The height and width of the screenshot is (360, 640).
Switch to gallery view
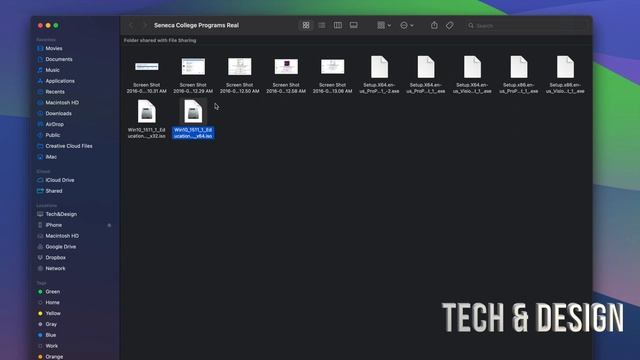pos(353,25)
